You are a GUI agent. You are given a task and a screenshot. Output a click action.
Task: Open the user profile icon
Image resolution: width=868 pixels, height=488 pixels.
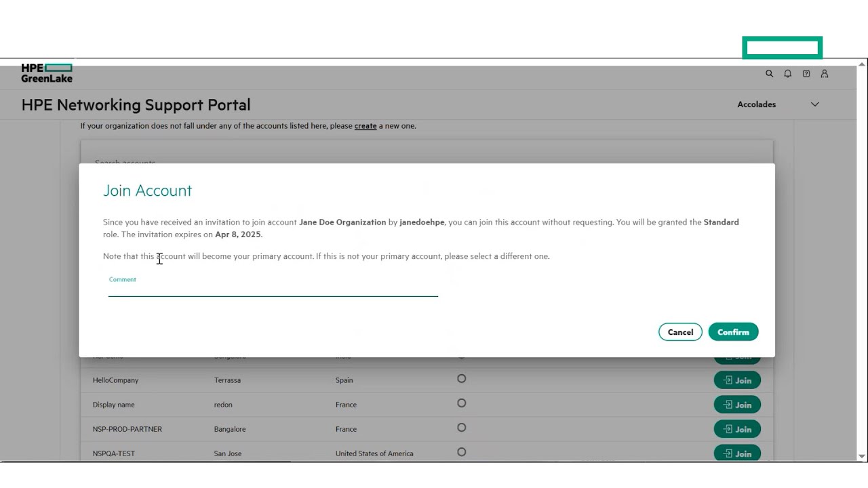pyautogui.click(x=825, y=74)
